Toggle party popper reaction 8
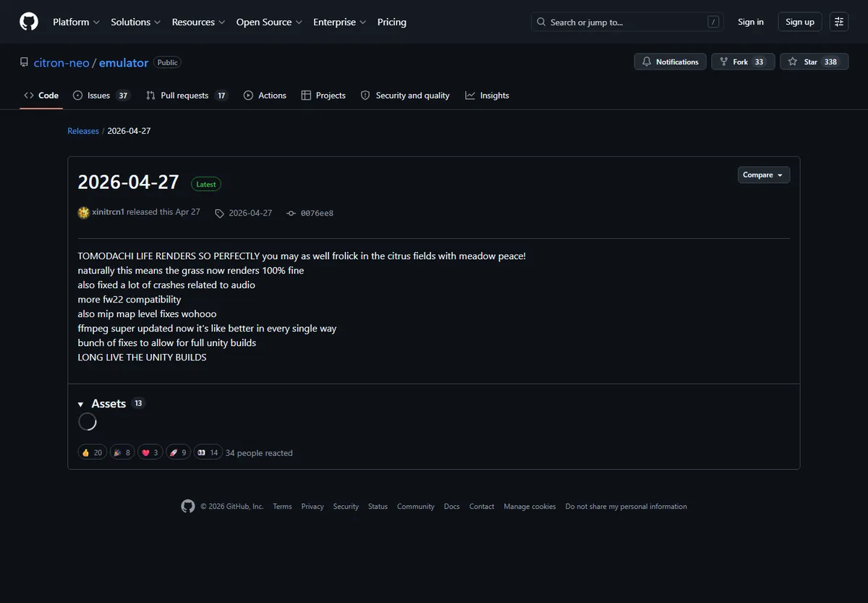The image size is (868, 603). tap(122, 452)
